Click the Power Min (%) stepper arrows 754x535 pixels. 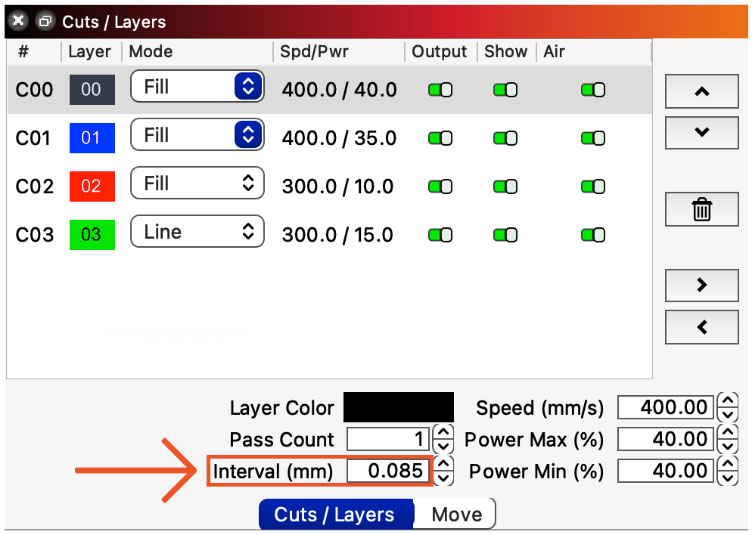(x=728, y=471)
